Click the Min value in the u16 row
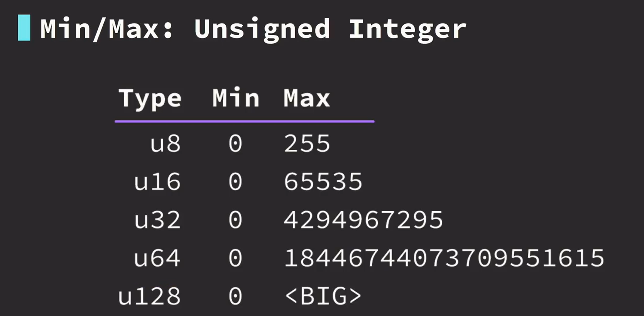Image resolution: width=644 pixels, height=316 pixels. coord(235,182)
